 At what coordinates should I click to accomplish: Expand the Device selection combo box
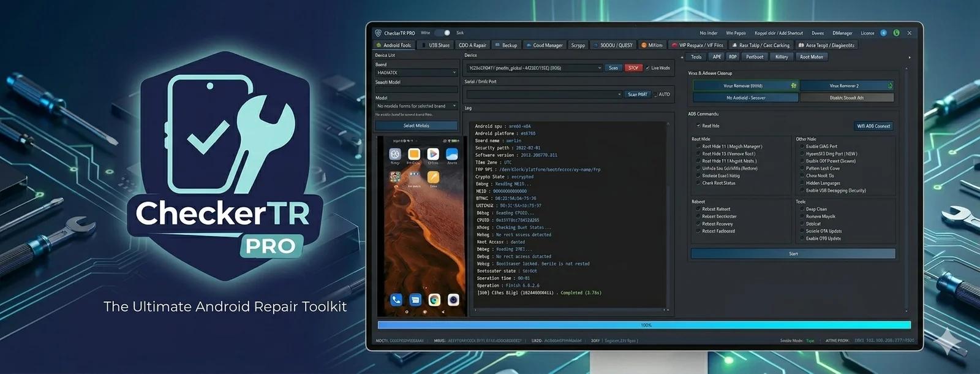534,68
